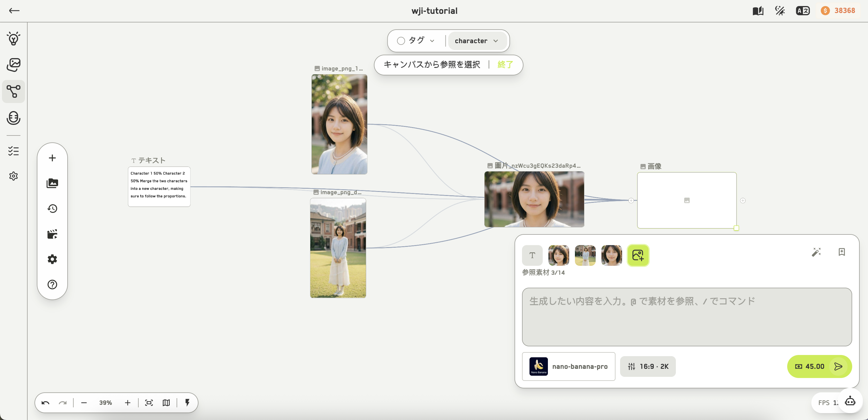Image resolution: width=868 pixels, height=420 pixels.
Task: Click the 45.00 generate send button
Action: tap(819, 366)
